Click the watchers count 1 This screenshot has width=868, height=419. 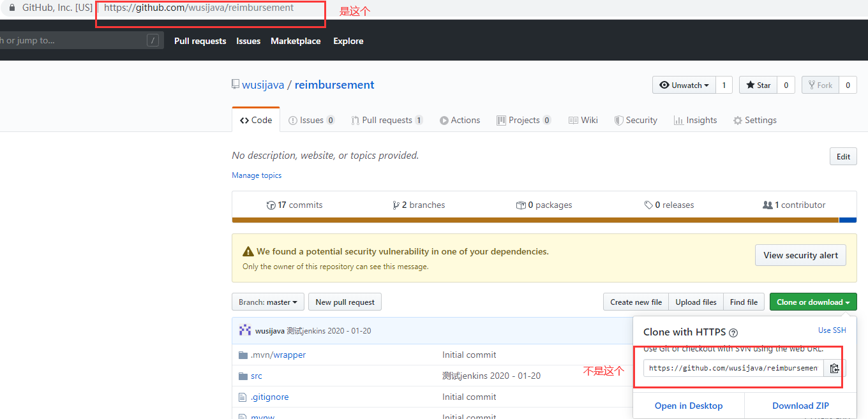tap(724, 85)
